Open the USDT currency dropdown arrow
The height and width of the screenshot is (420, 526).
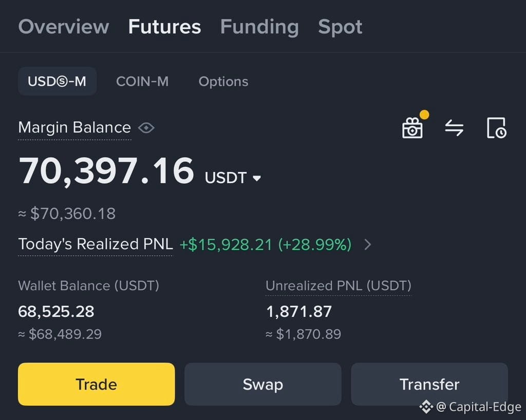tap(257, 178)
